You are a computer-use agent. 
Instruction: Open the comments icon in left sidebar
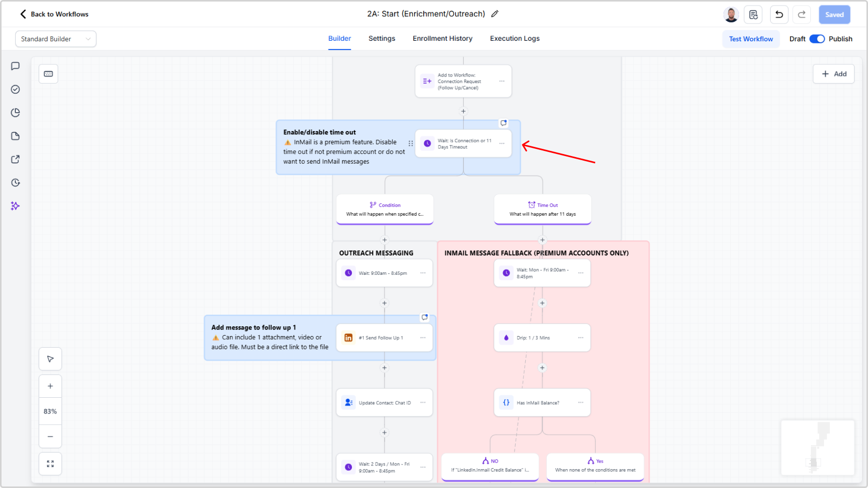point(15,66)
